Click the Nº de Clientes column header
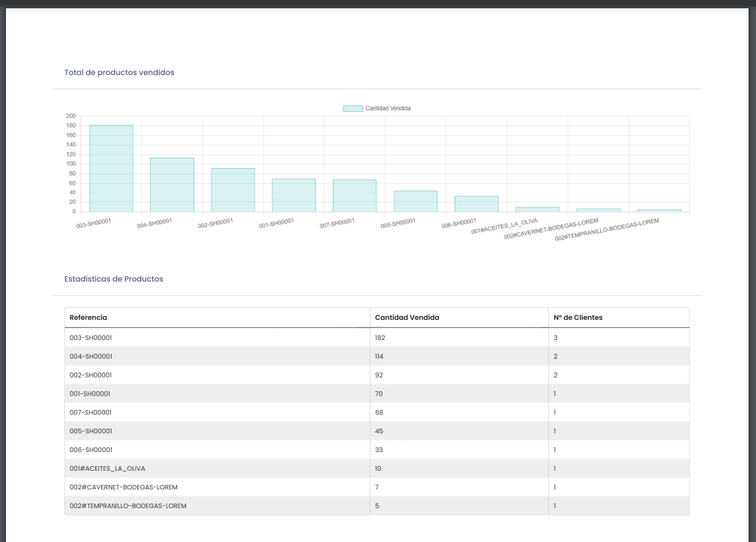 [577, 318]
